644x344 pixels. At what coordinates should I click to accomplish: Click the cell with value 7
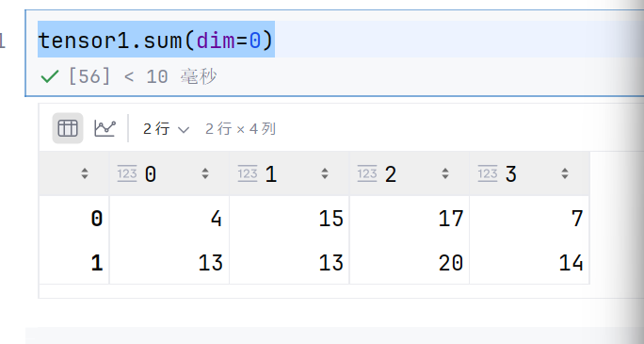point(529,219)
